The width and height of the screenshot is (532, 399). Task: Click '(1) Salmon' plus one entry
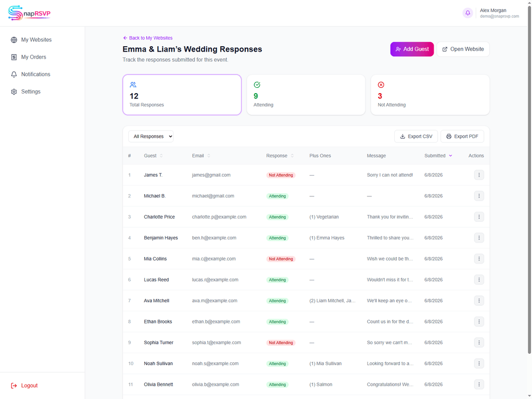click(x=321, y=385)
